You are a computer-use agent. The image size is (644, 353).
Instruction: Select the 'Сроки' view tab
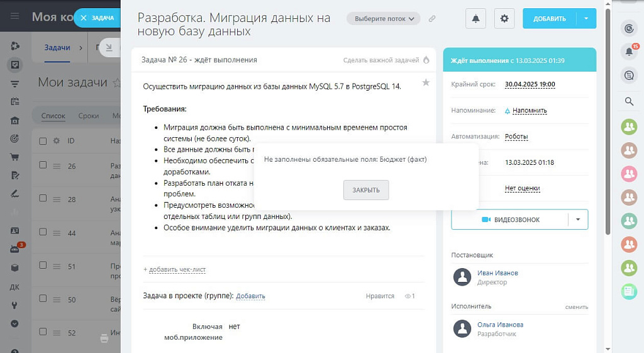(x=89, y=116)
